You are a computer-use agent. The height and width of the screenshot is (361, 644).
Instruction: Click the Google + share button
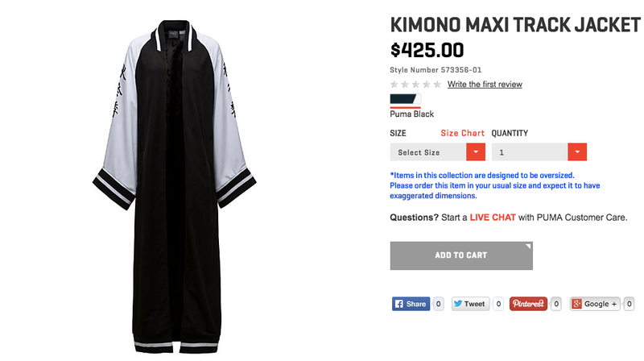(595, 304)
